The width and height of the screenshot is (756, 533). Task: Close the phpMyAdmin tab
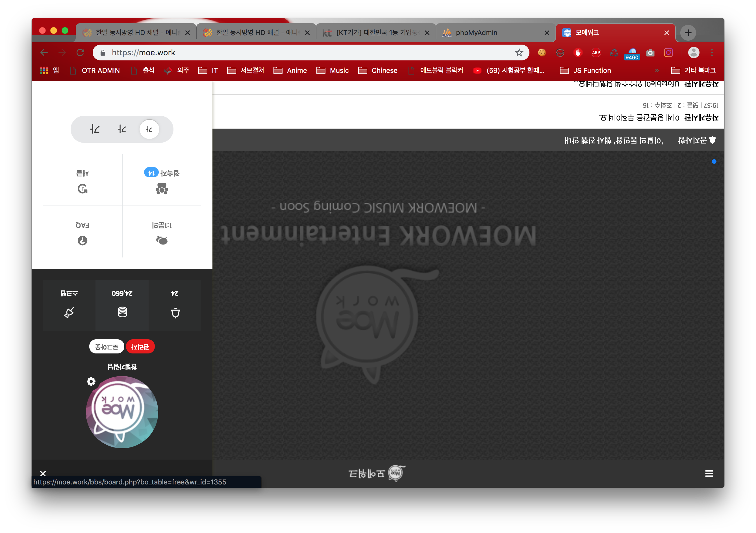tap(547, 32)
